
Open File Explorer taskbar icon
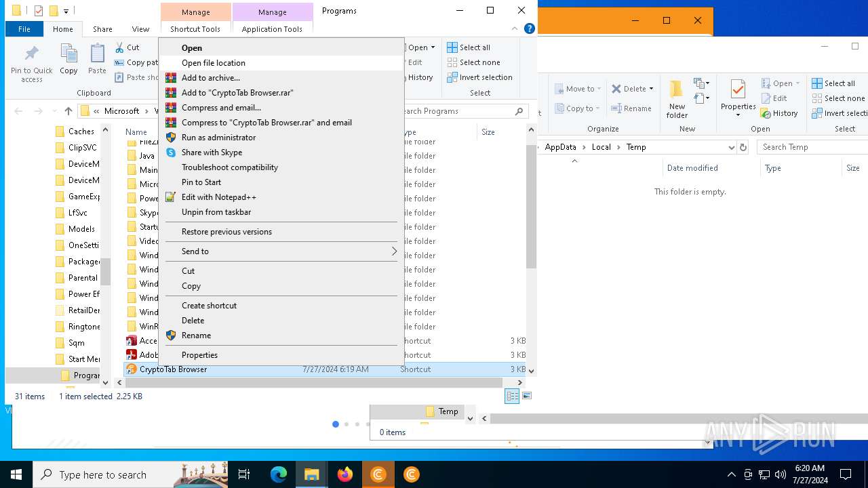[x=312, y=474]
